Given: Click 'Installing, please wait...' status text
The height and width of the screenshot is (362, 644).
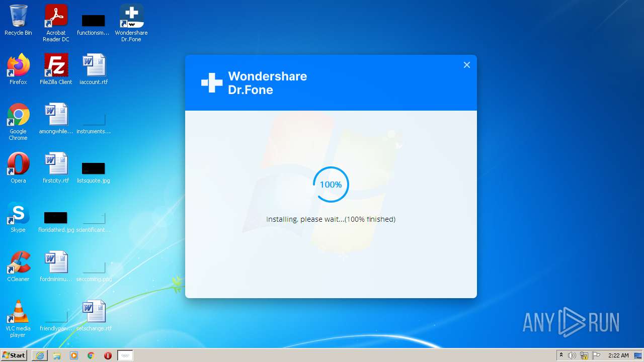Looking at the screenshot, I should [x=331, y=219].
